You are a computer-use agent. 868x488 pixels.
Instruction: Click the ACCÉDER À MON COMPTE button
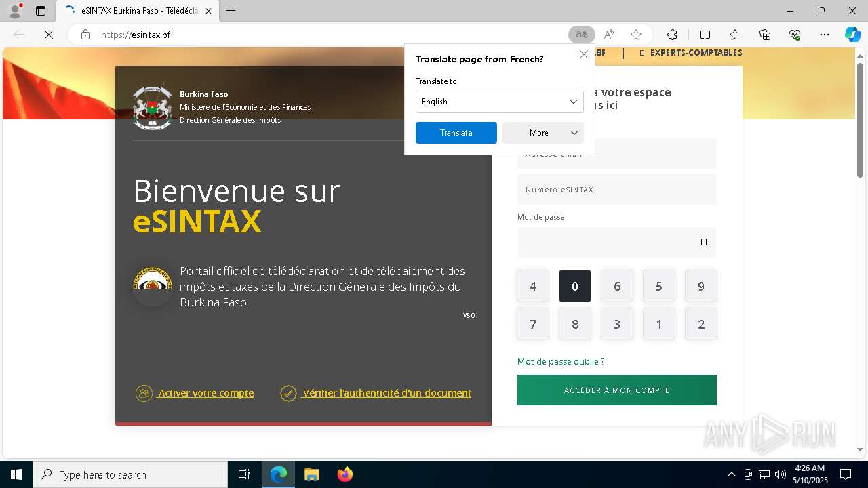[x=617, y=390]
